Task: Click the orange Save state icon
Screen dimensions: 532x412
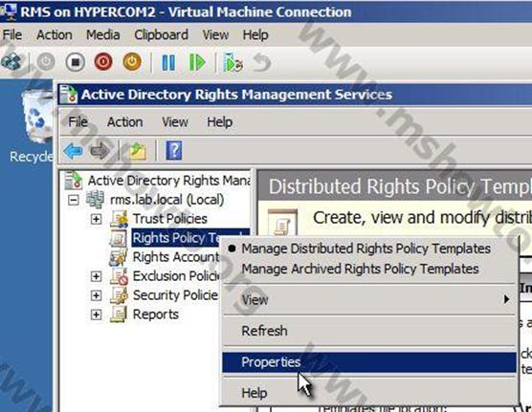Action: 132,62
